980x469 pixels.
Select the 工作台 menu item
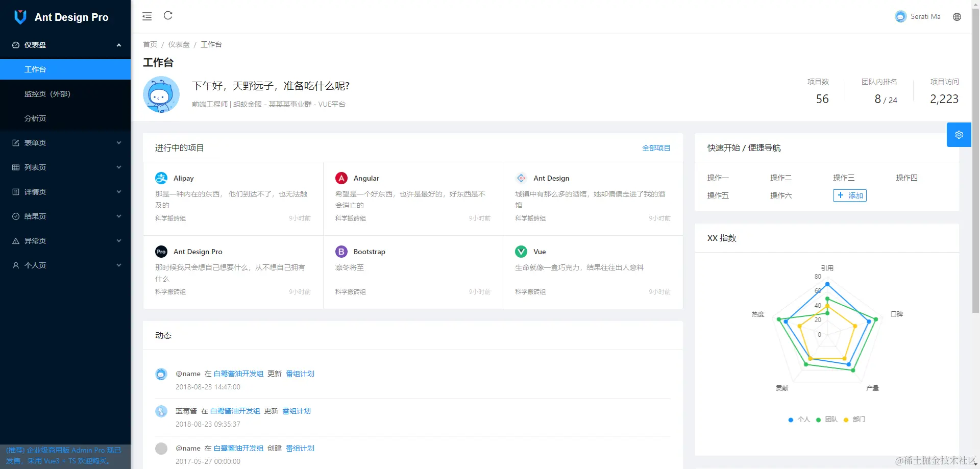tap(65, 69)
